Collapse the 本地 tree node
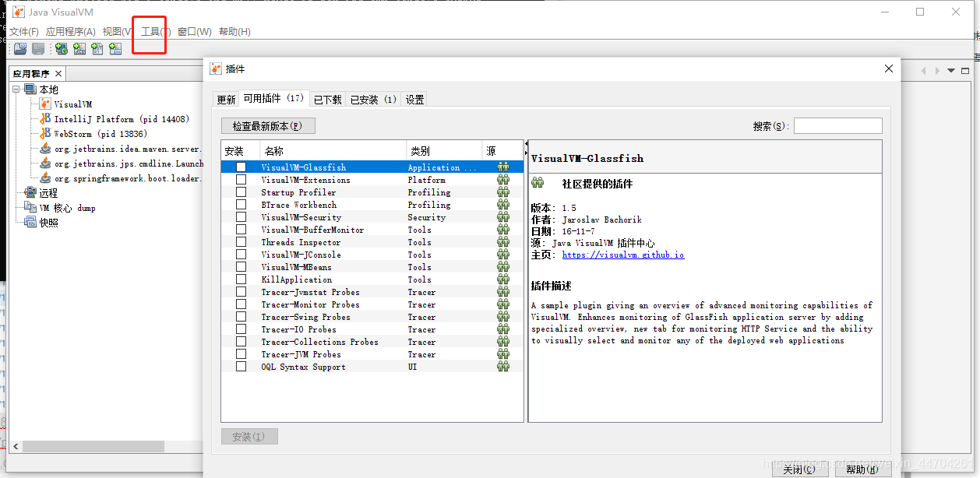 tap(16, 90)
